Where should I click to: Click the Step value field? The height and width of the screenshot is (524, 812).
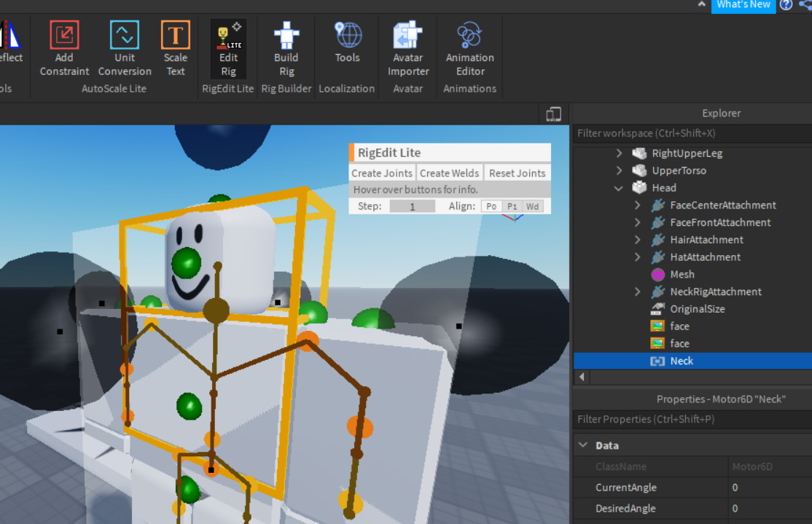[413, 206]
